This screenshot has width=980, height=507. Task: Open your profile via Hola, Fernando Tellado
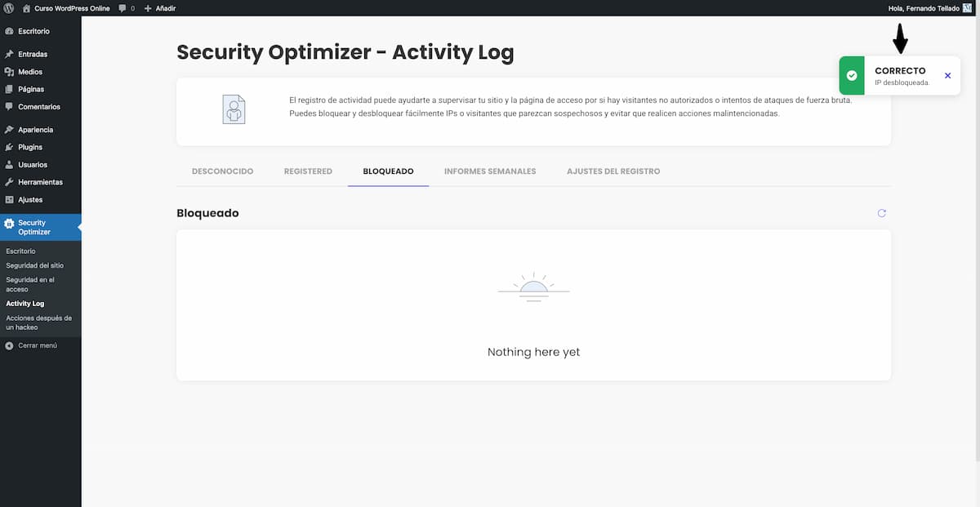(922, 7)
